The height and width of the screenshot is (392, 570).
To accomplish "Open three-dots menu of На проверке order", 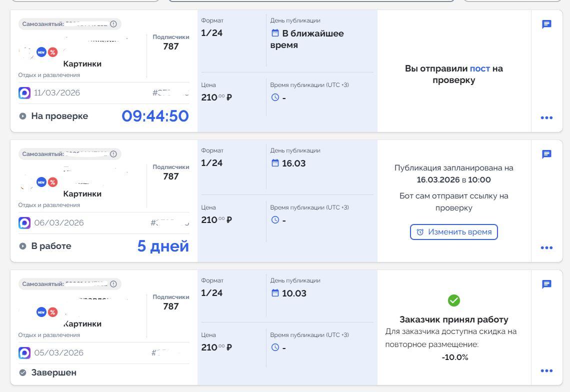I will coord(546,118).
